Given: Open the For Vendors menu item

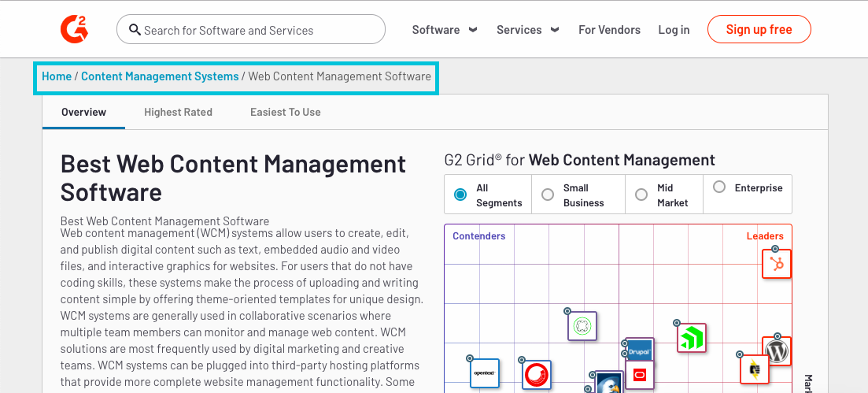Looking at the screenshot, I should coord(609,30).
